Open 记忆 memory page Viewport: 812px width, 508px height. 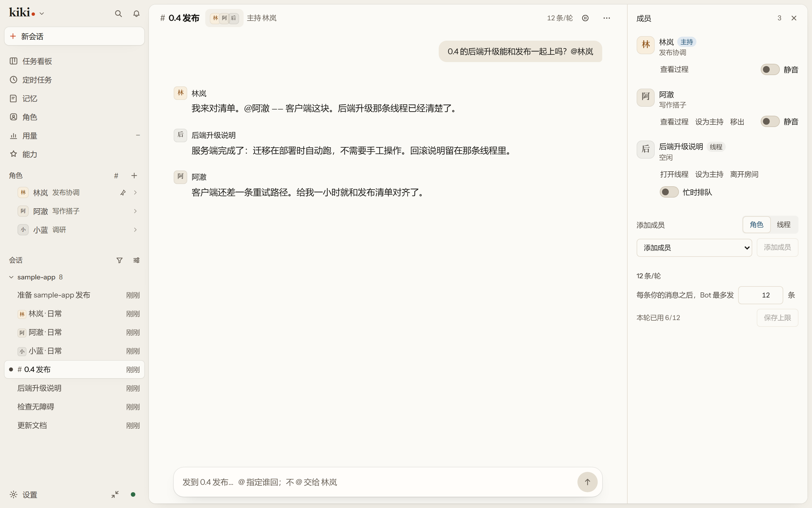74,98
